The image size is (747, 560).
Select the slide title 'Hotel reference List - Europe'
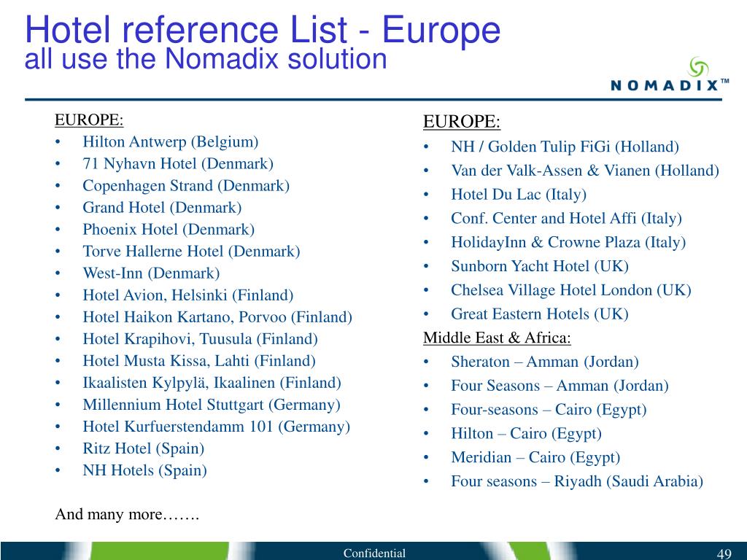pos(263,29)
